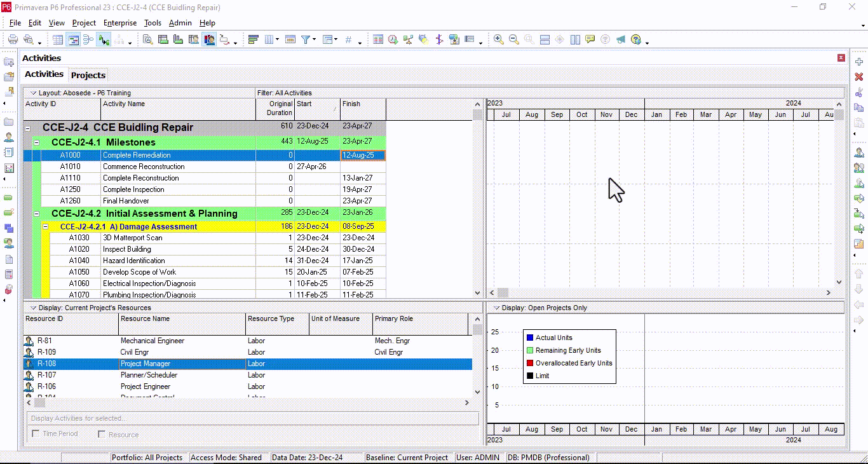Click the red X Delete icon
The image size is (868, 464).
(859, 77)
